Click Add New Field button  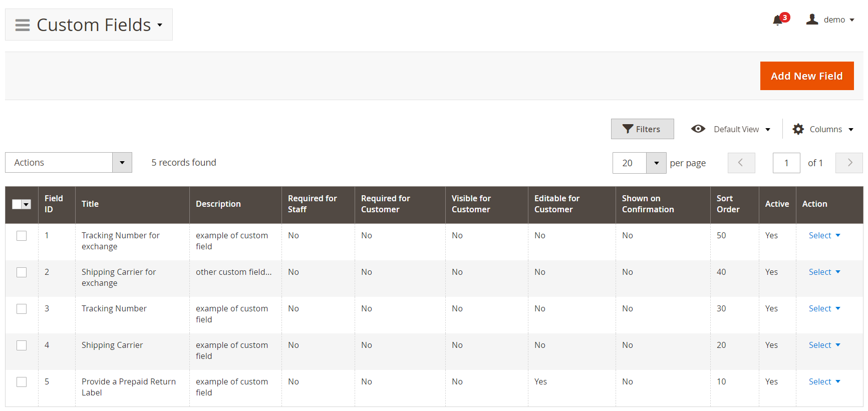pos(806,76)
